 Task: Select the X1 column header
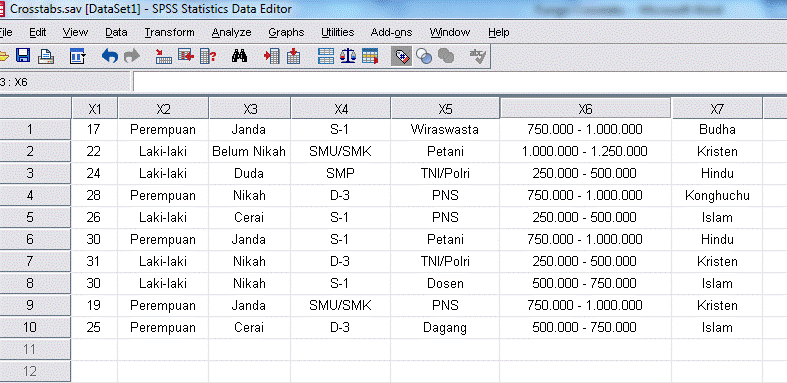click(x=94, y=108)
